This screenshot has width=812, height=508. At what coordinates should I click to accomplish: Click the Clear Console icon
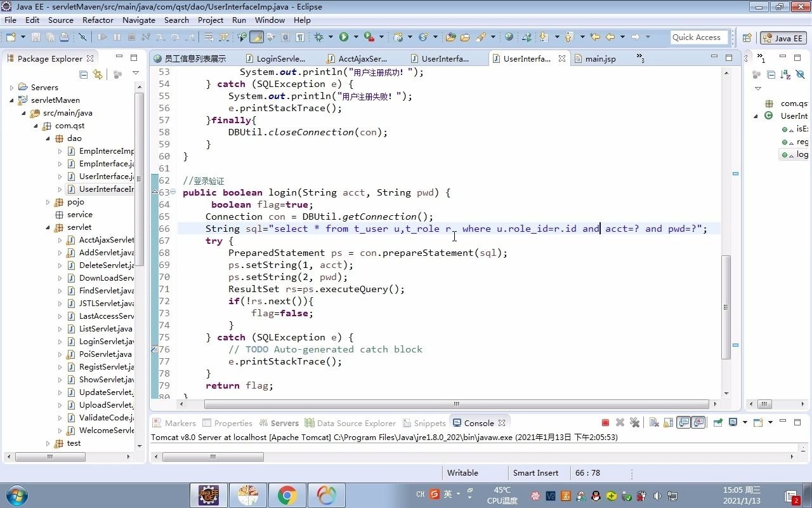pos(654,423)
